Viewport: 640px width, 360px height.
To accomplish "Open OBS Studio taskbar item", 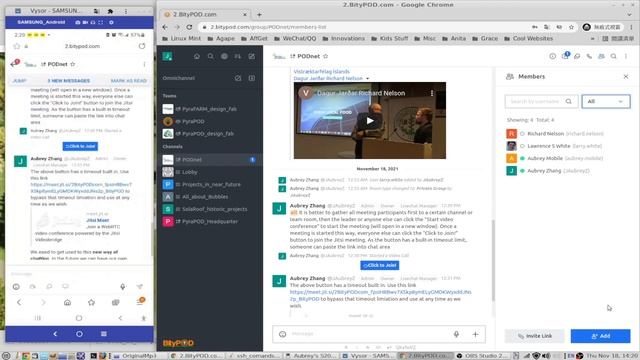I will (482, 356).
